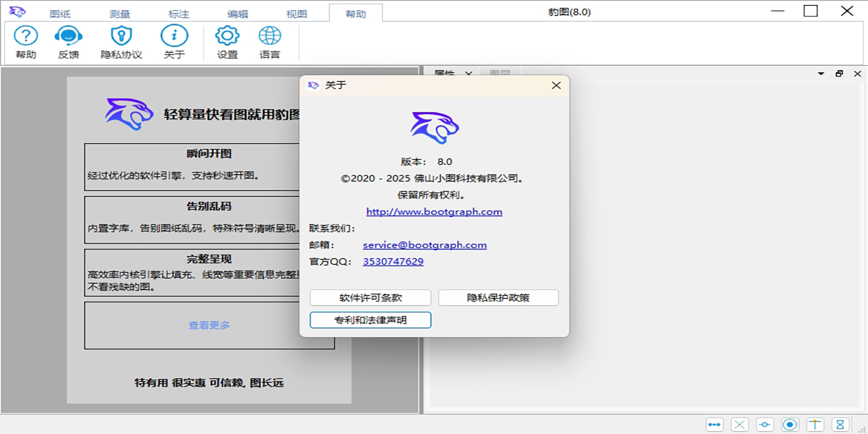Click the 告别乱码 feature heading
Screen dimensions: 868x434
pos(209,206)
